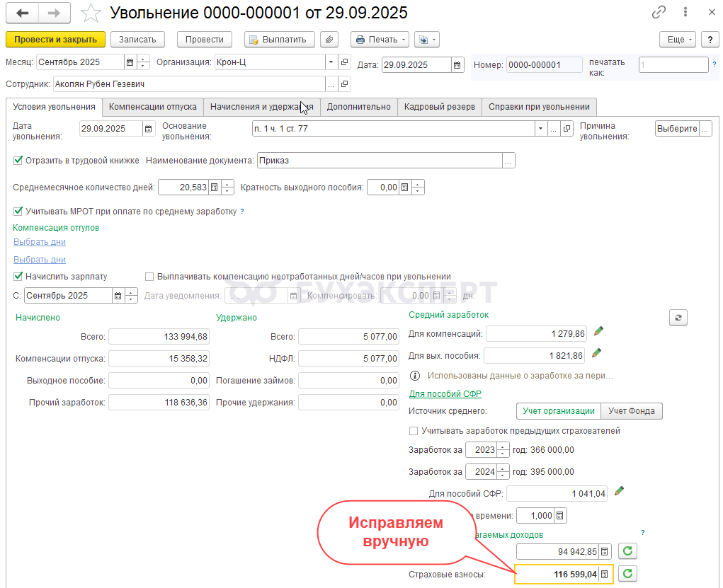Refresh average earnings data button
The image size is (723, 588).
[678, 318]
